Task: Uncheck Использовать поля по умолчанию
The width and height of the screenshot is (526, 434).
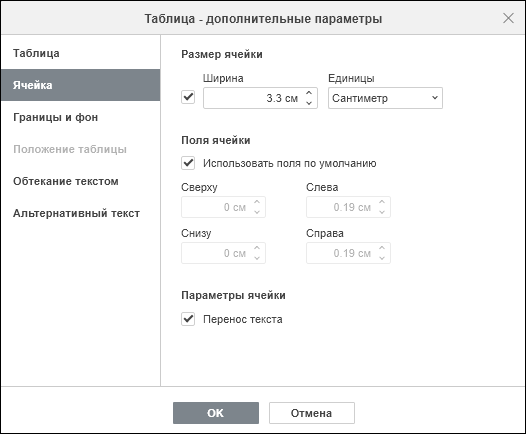Action: point(188,163)
